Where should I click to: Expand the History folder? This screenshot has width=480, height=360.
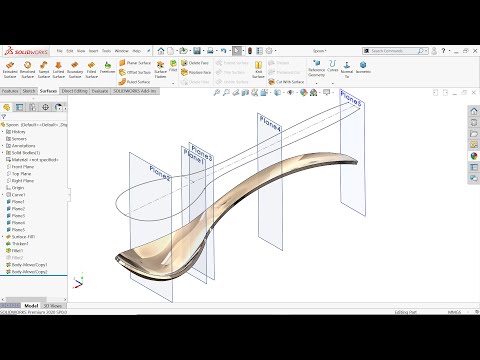[3, 132]
